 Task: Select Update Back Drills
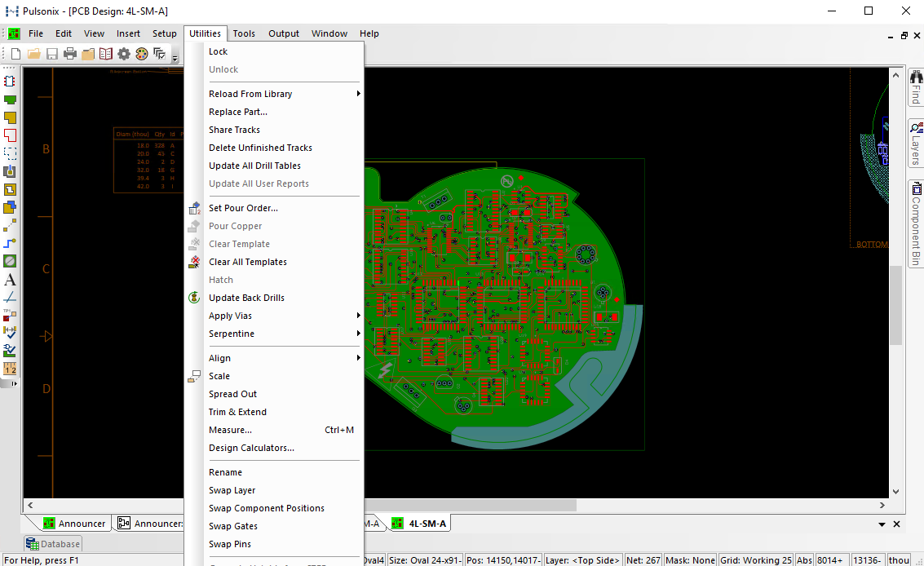[274, 298]
